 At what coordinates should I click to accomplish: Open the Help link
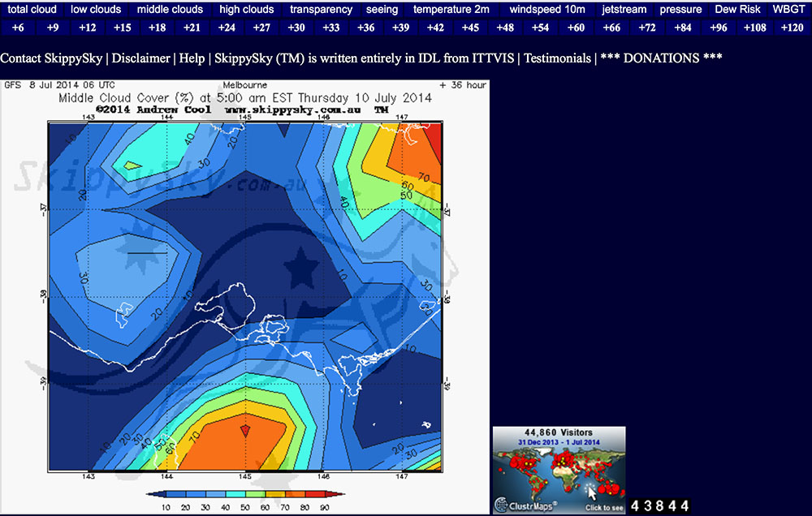[192, 58]
